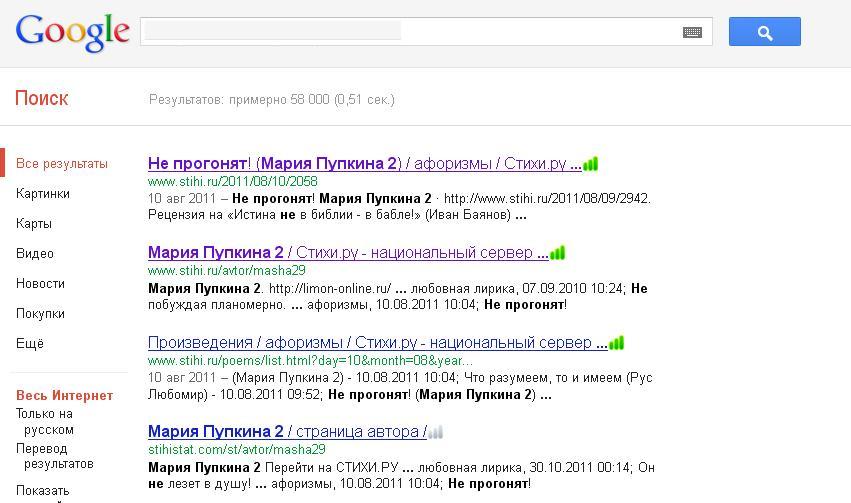
Task: Switch to Картинки search category
Action: click(x=43, y=194)
